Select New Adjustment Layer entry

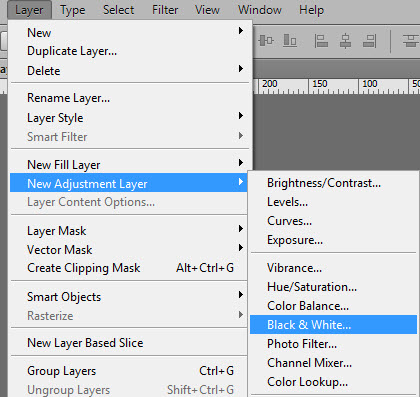point(129,183)
